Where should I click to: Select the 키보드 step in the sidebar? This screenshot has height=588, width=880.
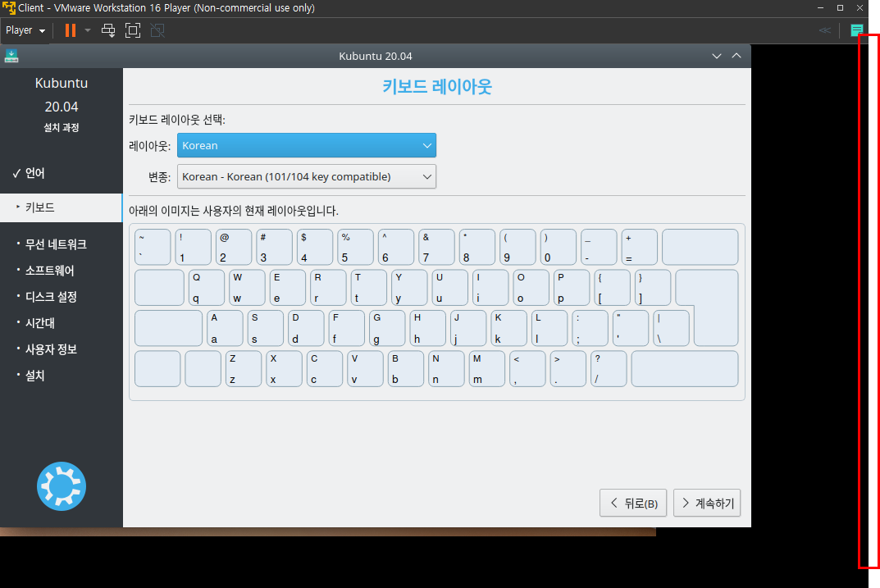[x=62, y=207]
